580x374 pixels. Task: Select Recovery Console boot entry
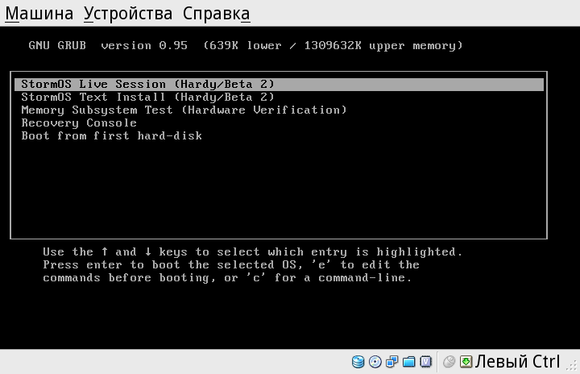pyautogui.click(x=279, y=123)
